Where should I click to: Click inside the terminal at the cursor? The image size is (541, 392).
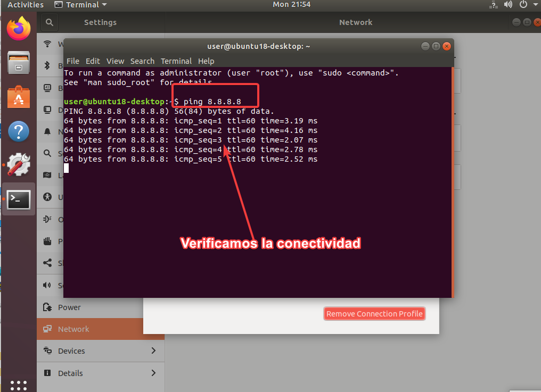coord(66,168)
